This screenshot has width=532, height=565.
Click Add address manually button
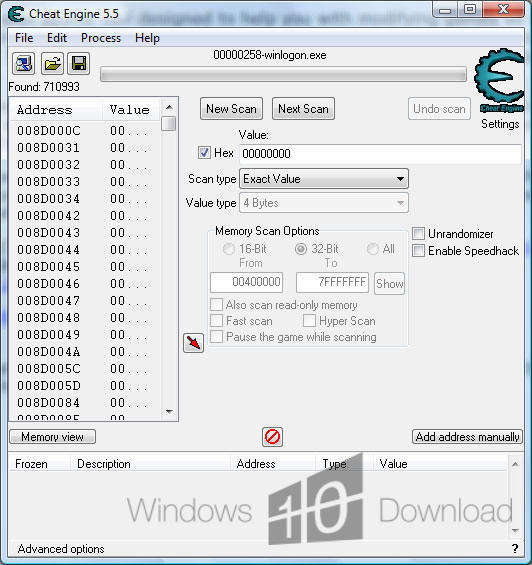(467, 437)
